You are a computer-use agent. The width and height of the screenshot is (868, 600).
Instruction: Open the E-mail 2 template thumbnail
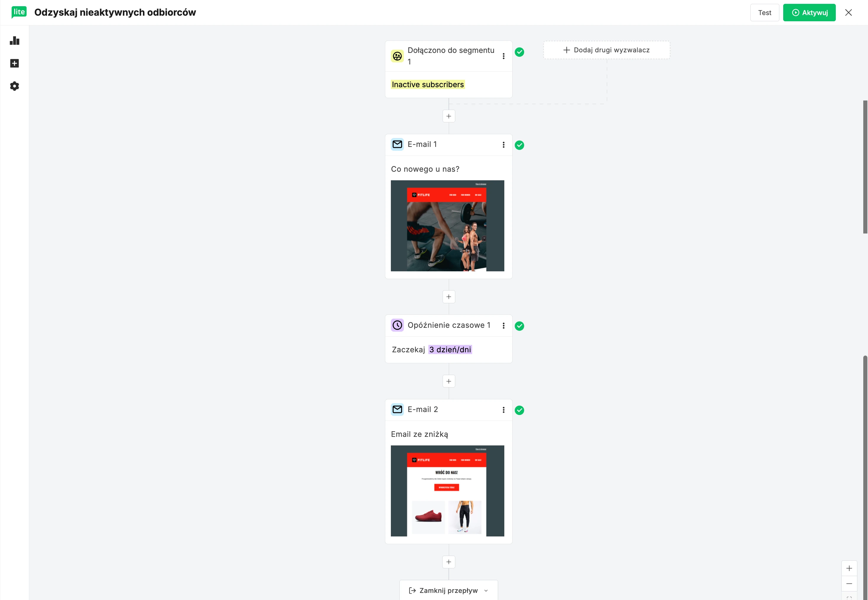448,491
